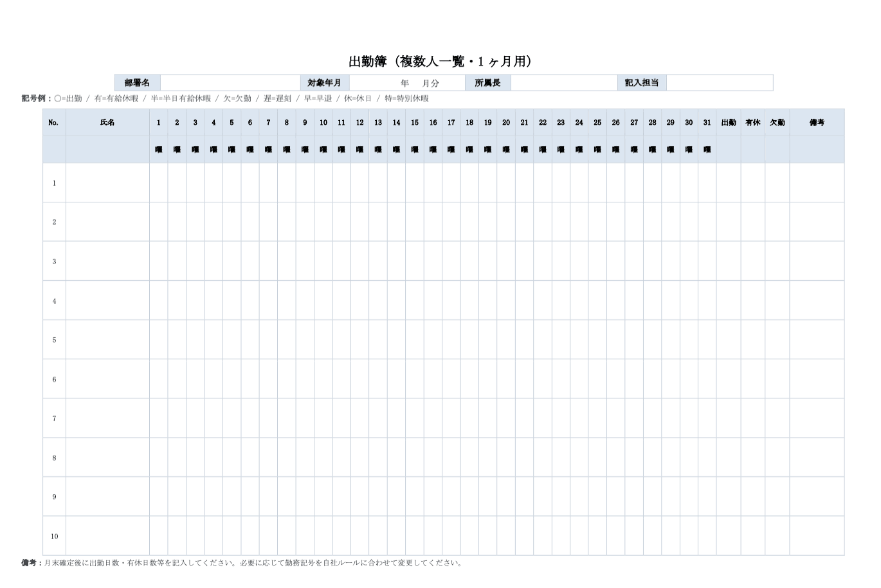Screen dimensions: 881x588
Task: Click the 欠勤 totals column header
Action: tap(776, 121)
